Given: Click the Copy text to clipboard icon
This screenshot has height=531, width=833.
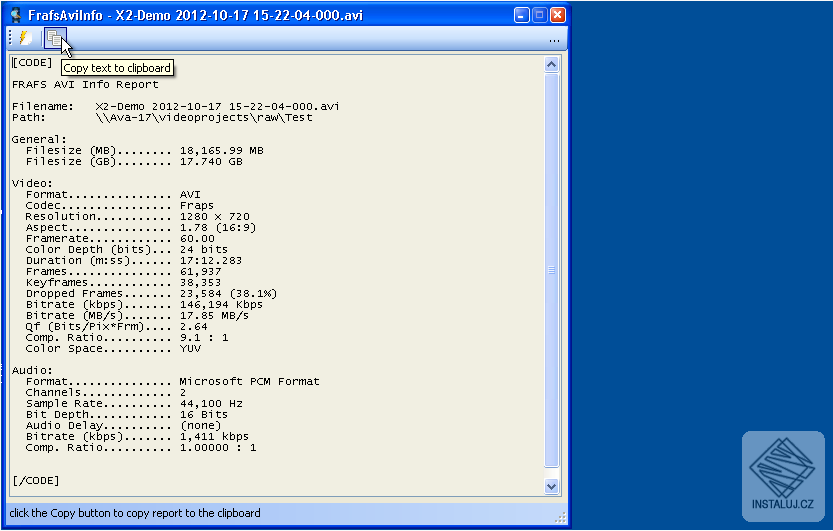Looking at the screenshot, I should (x=55, y=38).
